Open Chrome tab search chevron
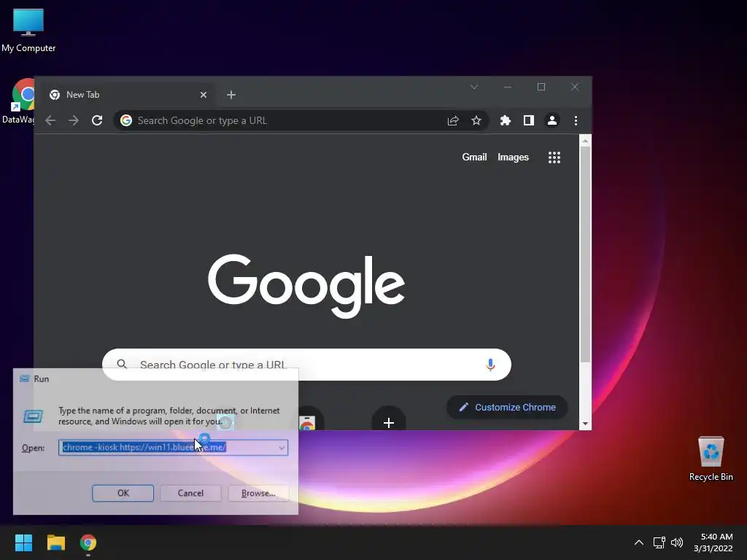 coord(474,87)
